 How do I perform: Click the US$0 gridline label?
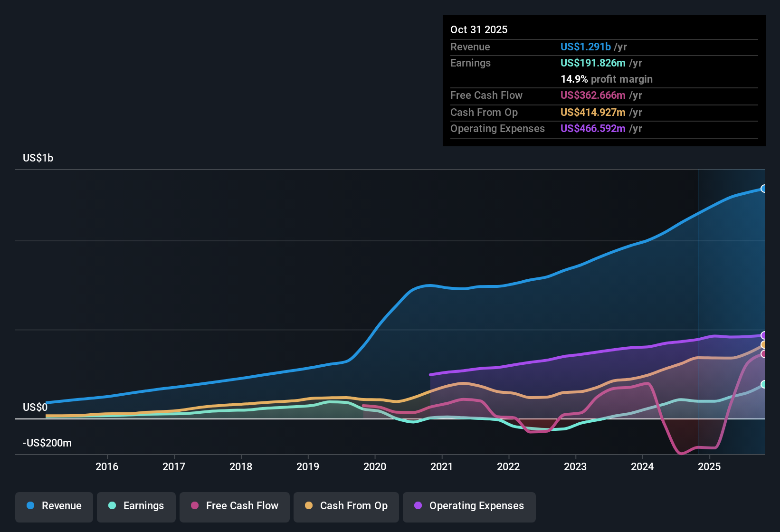pos(35,407)
